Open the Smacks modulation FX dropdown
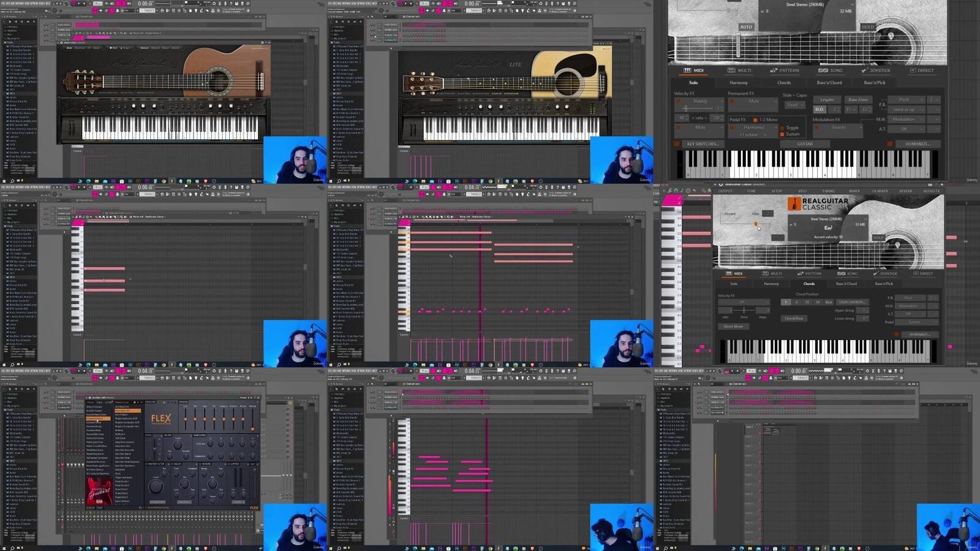The image size is (980, 551). [843, 127]
